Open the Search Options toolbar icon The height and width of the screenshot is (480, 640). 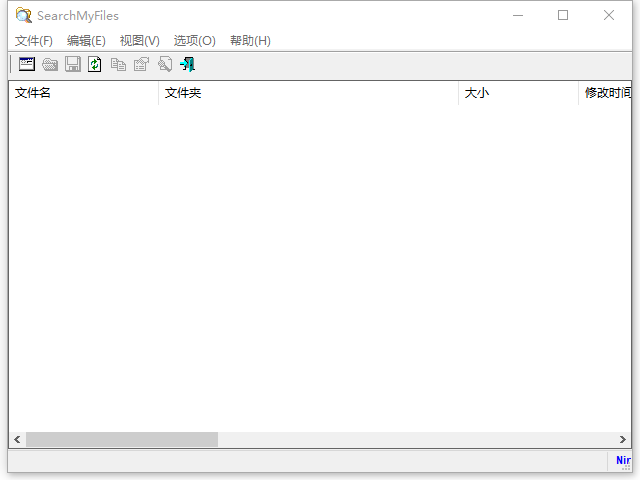point(27,64)
